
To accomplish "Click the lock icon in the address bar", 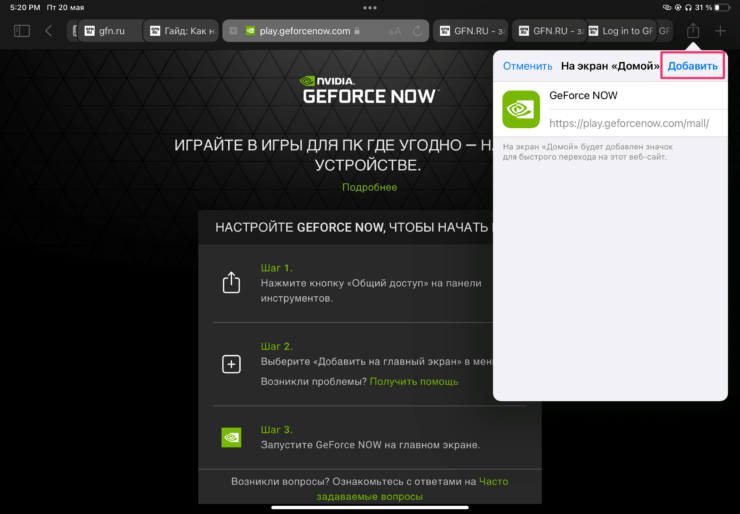I will pyautogui.click(x=357, y=31).
